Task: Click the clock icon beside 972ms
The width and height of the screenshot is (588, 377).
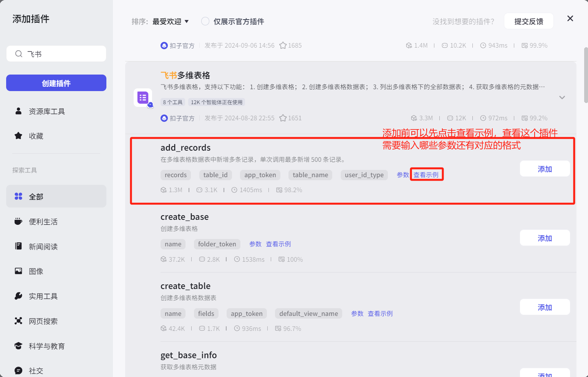Action: 483,118
